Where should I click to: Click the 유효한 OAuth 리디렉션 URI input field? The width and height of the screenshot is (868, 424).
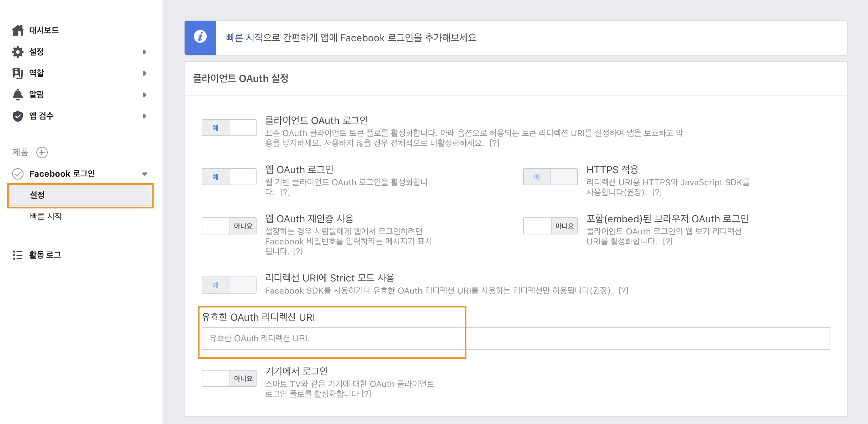point(516,338)
